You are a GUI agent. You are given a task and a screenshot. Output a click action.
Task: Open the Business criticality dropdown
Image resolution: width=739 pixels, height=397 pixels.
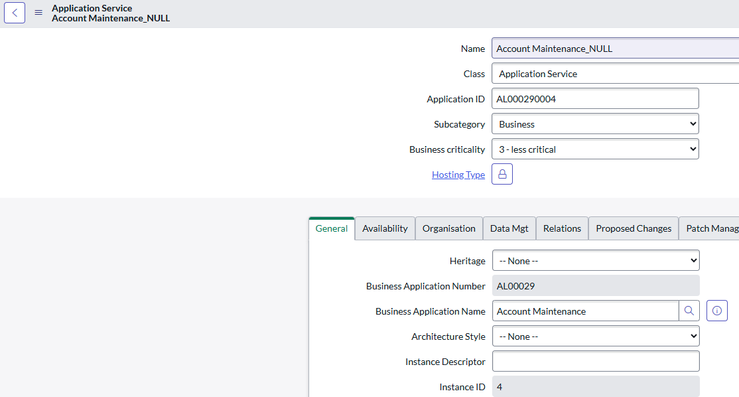click(x=595, y=149)
